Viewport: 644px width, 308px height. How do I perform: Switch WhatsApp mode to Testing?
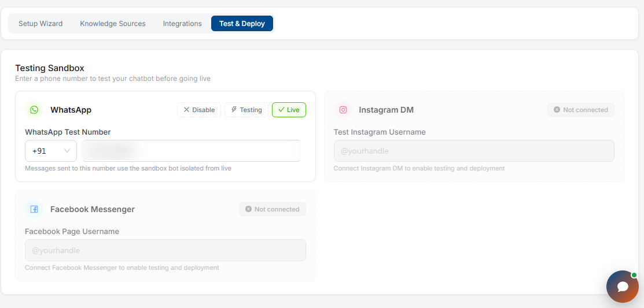pos(246,110)
